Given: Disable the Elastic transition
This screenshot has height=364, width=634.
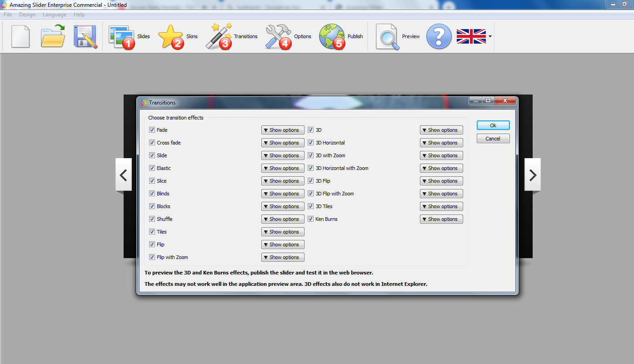Looking at the screenshot, I should click(x=152, y=168).
